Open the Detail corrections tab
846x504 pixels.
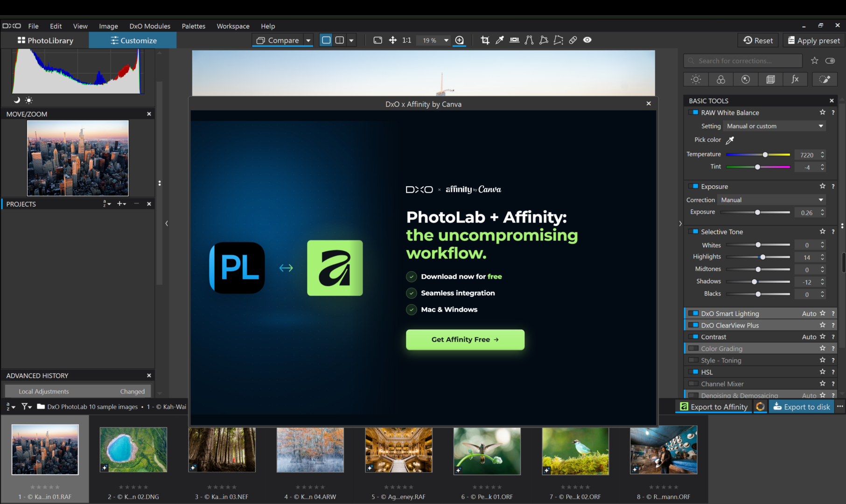pyautogui.click(x=746, y=79)
